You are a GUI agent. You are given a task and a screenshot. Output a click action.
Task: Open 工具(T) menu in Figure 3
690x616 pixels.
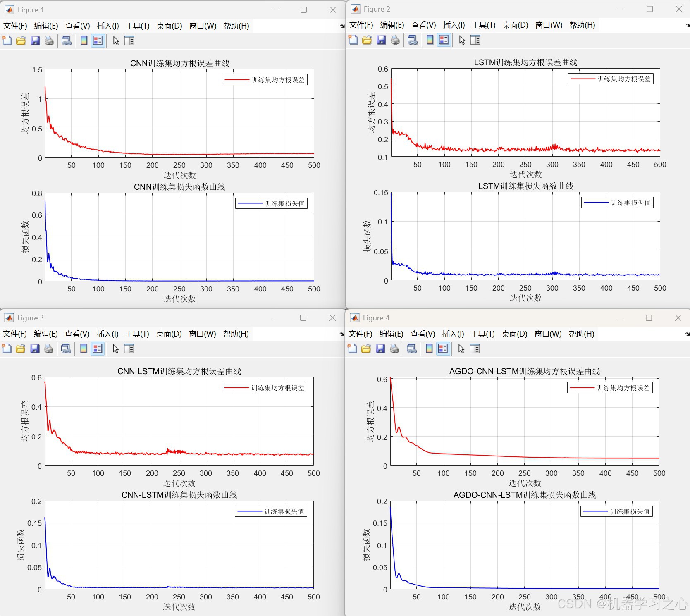click(137, 334)
